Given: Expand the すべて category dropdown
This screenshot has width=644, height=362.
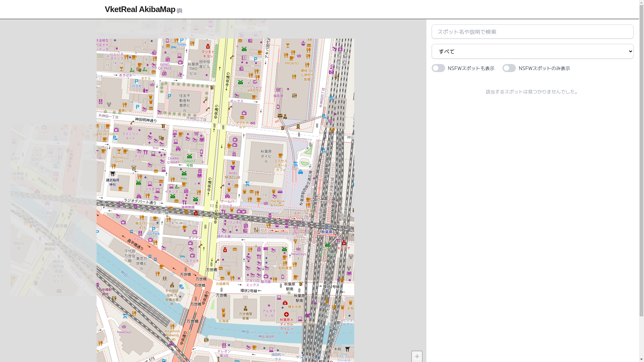Looking at the screenshot, I should 532,51.
